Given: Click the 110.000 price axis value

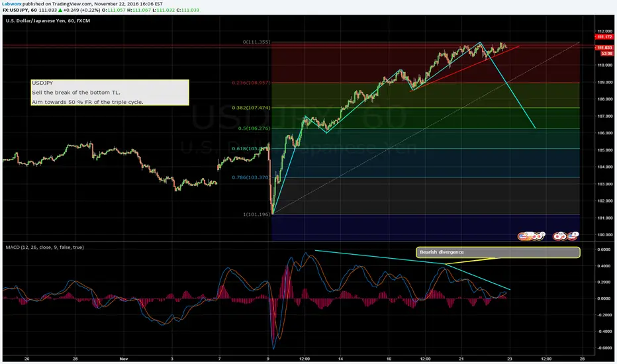Looking at the screenshot, I should [x=605, y=66].
